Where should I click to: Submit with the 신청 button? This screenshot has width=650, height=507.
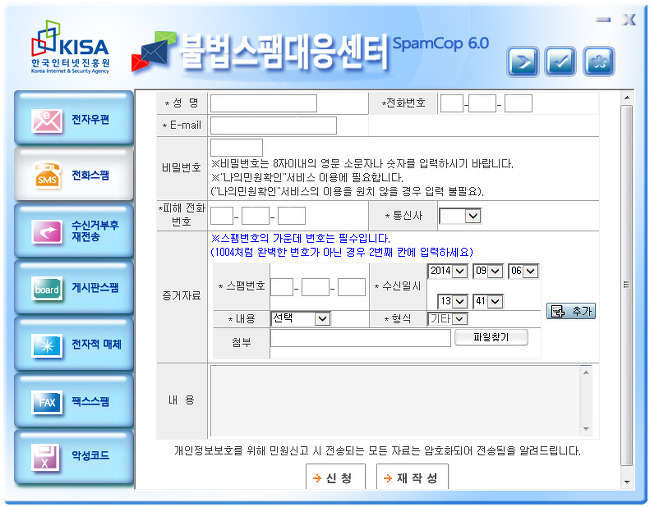(335, 478)
